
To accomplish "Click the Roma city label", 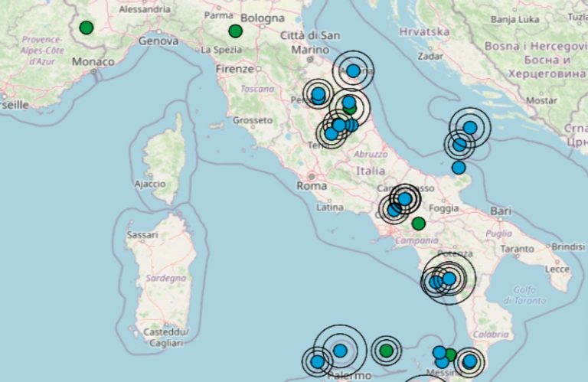I will [x=312, y=185].
